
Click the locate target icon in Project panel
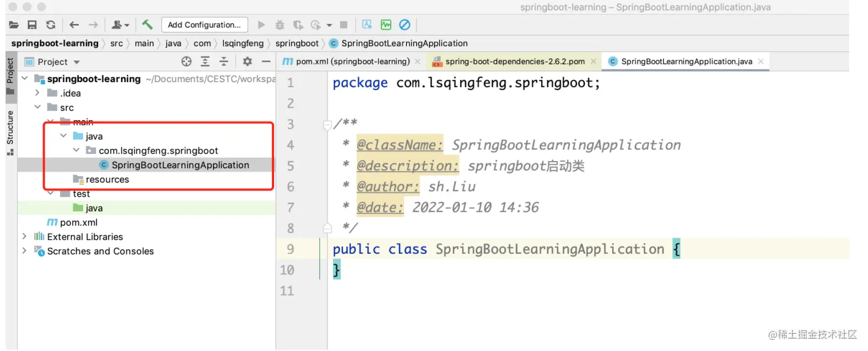click(x=186, y=62)
